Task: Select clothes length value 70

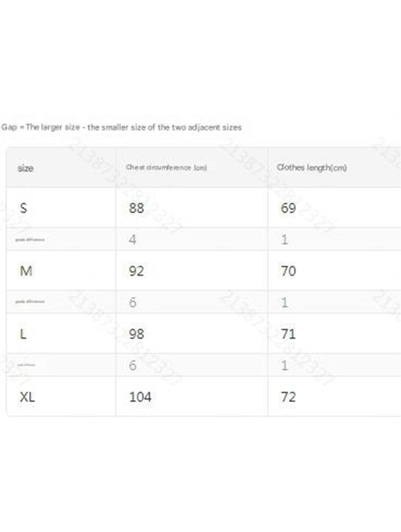Action: pyautogui.click(x=288, y=271)
